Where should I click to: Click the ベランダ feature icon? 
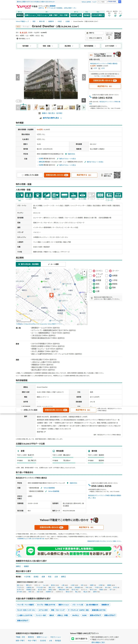118,195
